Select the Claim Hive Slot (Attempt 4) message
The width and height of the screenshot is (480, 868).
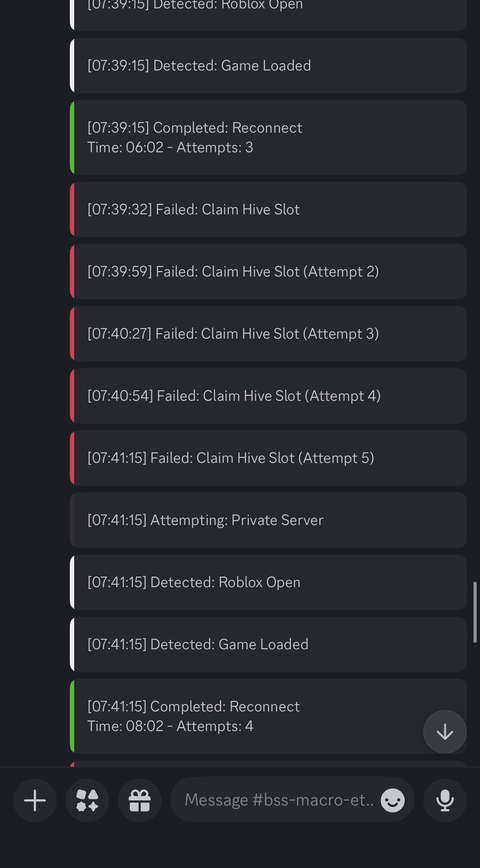(268, 396)
